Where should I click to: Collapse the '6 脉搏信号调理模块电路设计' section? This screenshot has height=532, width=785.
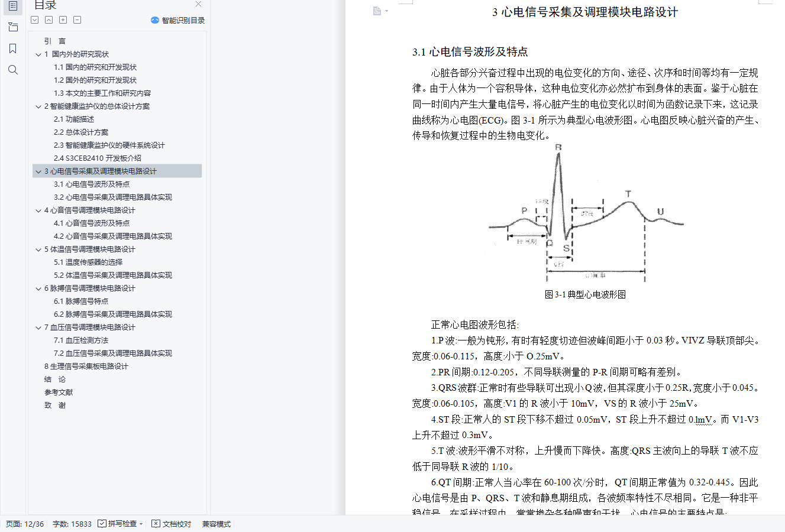coord(38,288)
